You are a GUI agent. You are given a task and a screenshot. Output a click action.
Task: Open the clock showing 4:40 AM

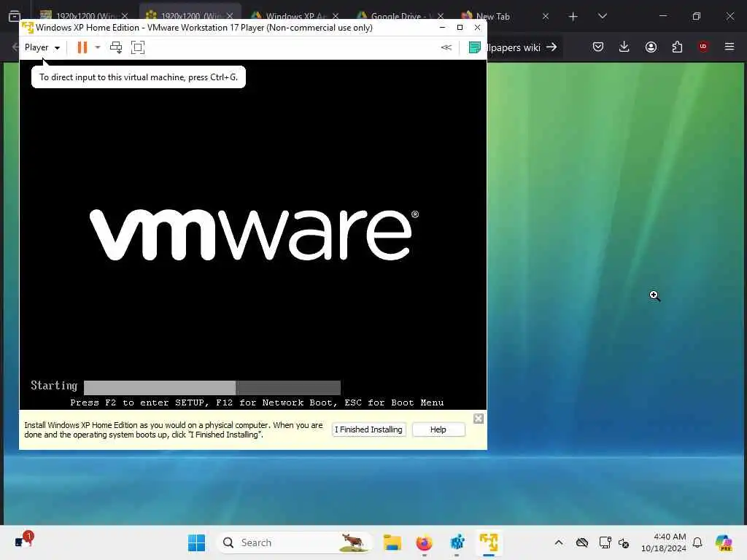pos(664,542)
